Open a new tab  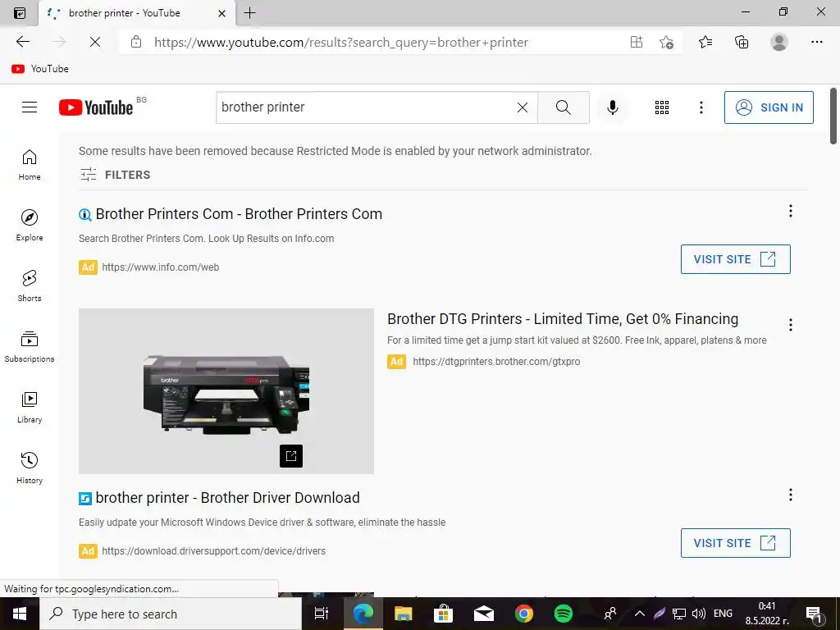click(x=249, y=13)
